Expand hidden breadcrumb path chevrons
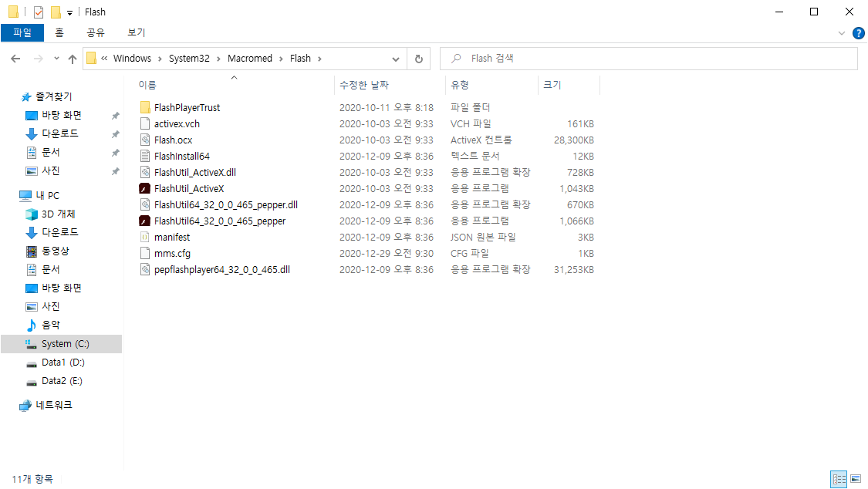Screen dimensions: 868x489 104,59
